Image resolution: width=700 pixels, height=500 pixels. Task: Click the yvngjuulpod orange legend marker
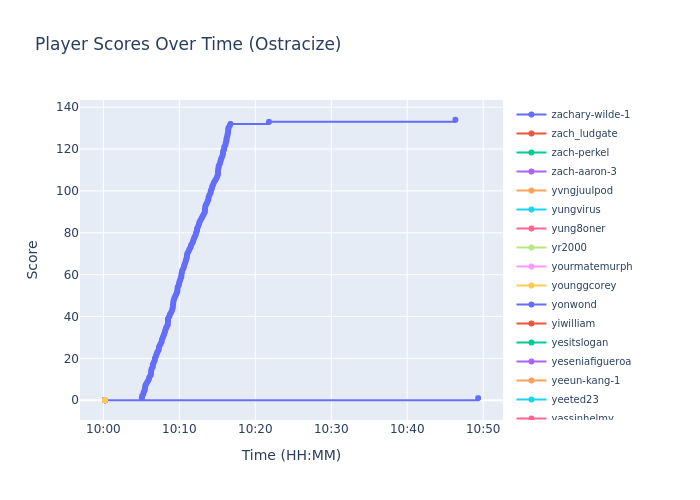tap(531, 191)
